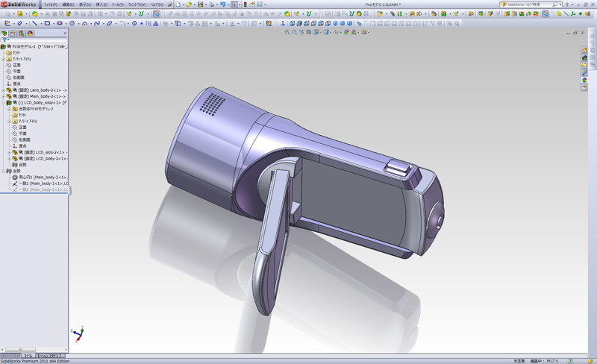Image resolution: width=597 pixels, height=364 pixels.
Task: Open the DisplayManager appearance tab
Action: tap(30, 34)
